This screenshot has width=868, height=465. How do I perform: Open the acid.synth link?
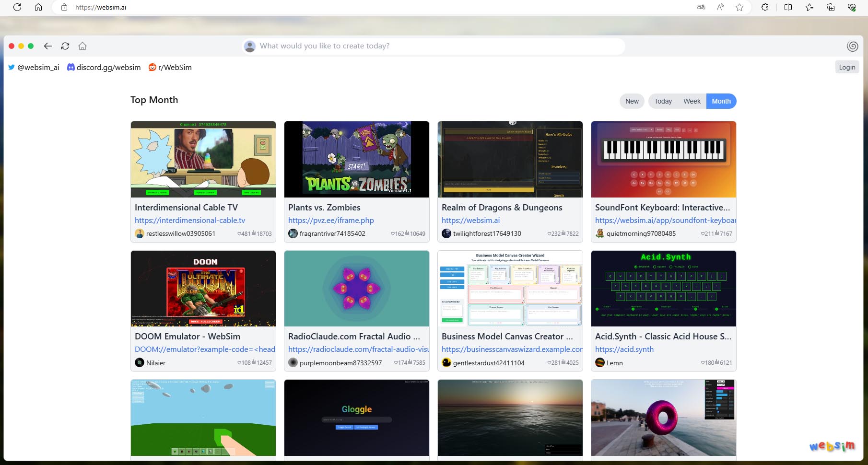[x=624, y=349]
